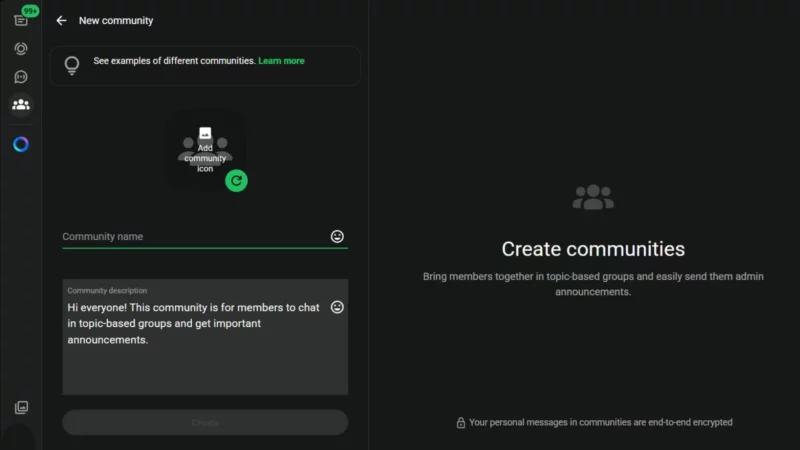The image size is (800, 450).
Task: Click the 'New community' title
Action: (116, 20)
